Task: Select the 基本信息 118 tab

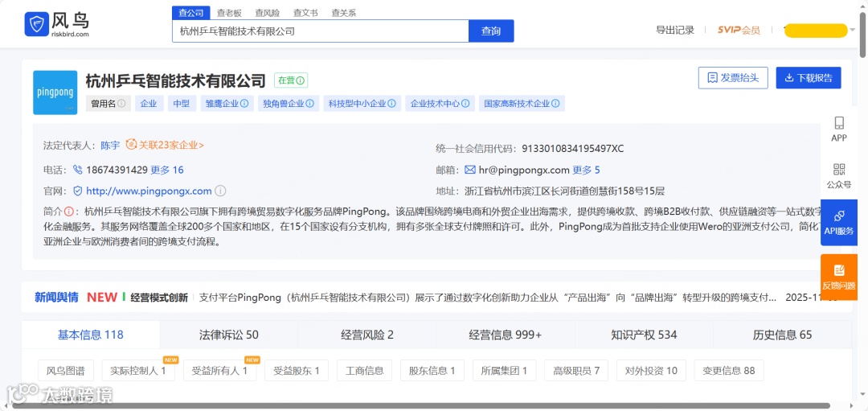Action: 91,335
